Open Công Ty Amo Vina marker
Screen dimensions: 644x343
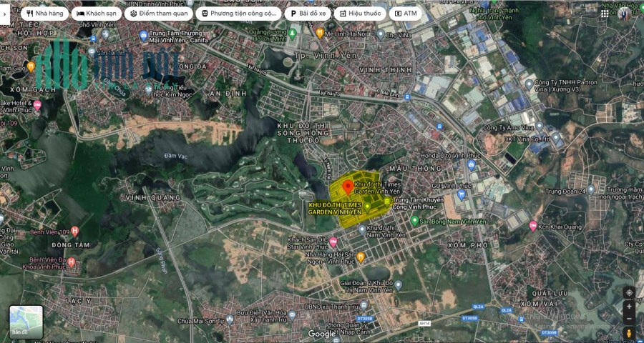[540, 126]
